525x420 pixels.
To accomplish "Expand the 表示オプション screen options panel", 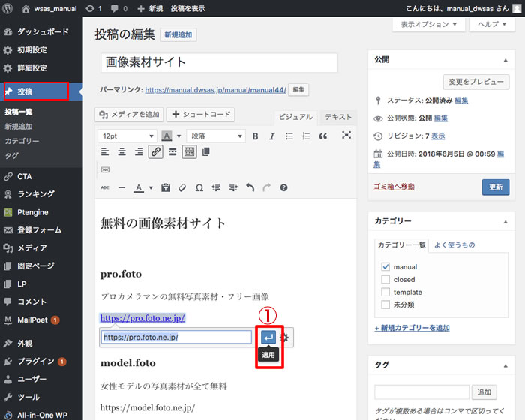I will (427, 24).
